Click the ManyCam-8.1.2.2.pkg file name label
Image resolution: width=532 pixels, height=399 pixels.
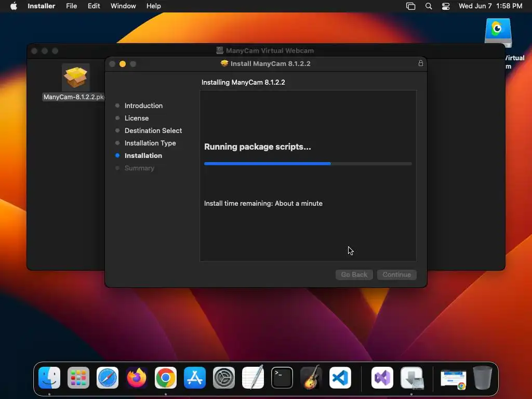(x=74, y=97)
